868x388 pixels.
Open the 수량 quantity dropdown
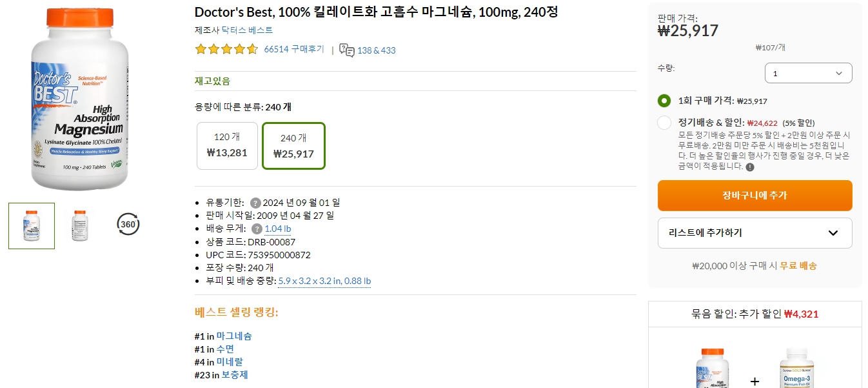(808, 73)
